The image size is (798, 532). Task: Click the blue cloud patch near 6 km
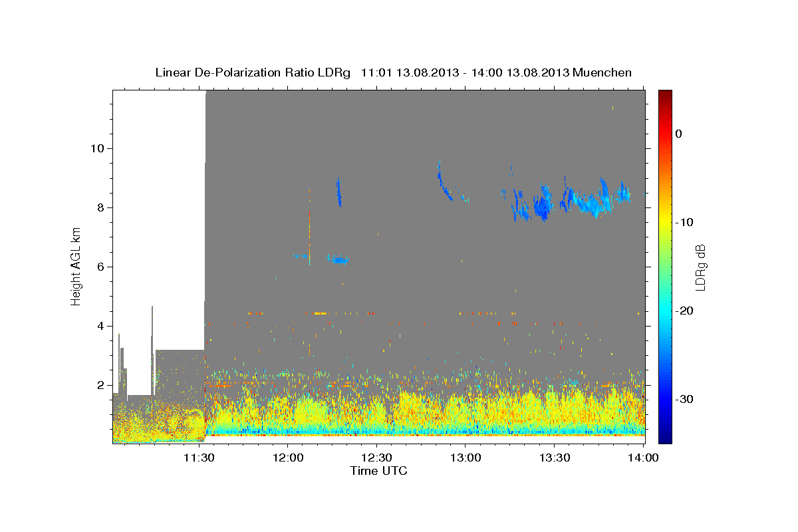point(338,259)
